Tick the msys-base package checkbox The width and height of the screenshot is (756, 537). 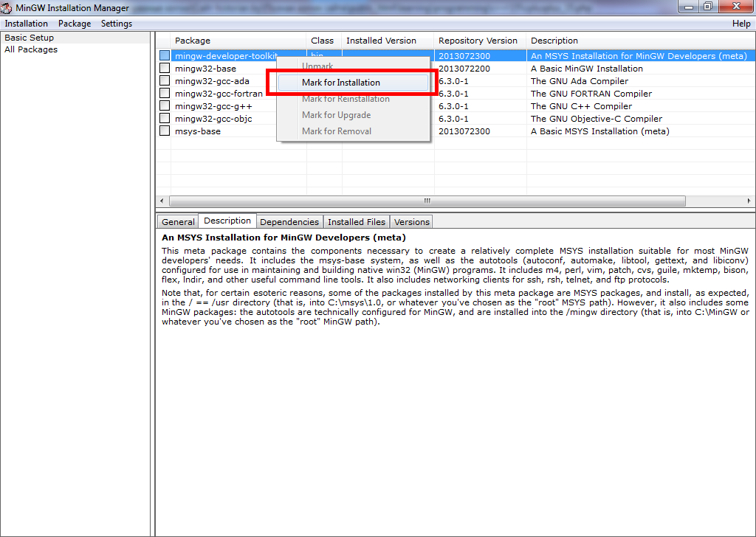tap(164, 131)
